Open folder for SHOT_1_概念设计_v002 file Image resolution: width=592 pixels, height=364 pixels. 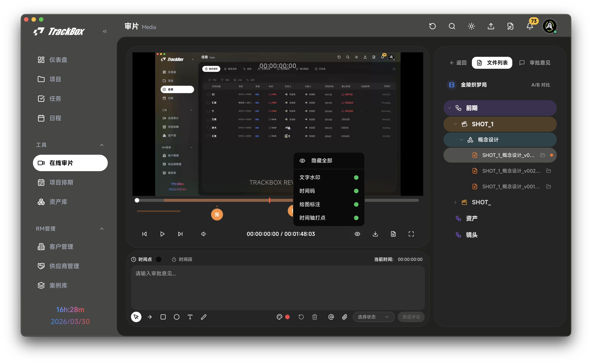pyautogui.click(x=549, y=171)
